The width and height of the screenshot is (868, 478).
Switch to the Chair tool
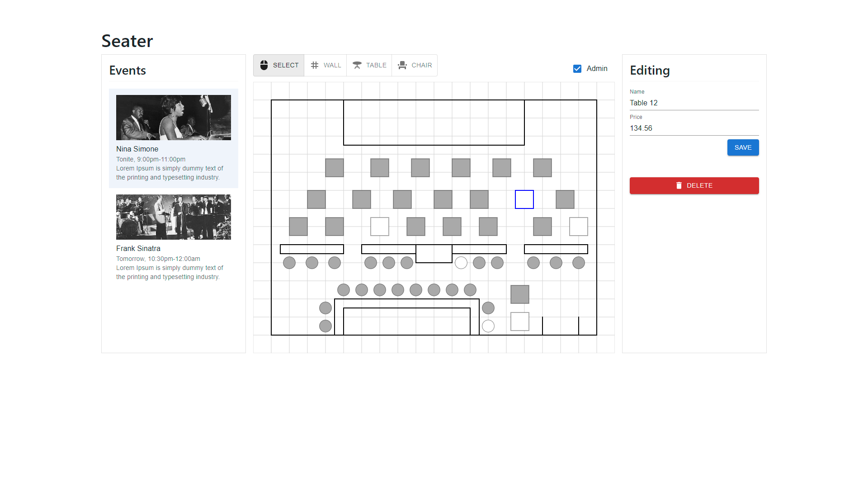(x=415, y=65)
